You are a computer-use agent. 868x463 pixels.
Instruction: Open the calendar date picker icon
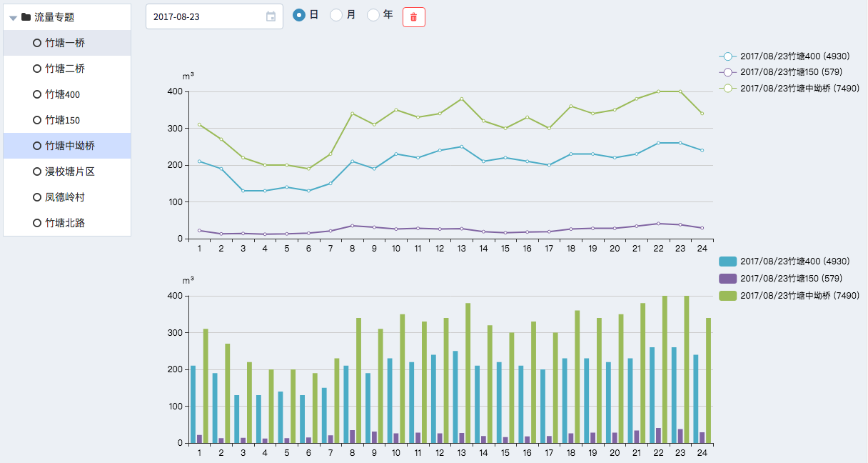point(271,16)
